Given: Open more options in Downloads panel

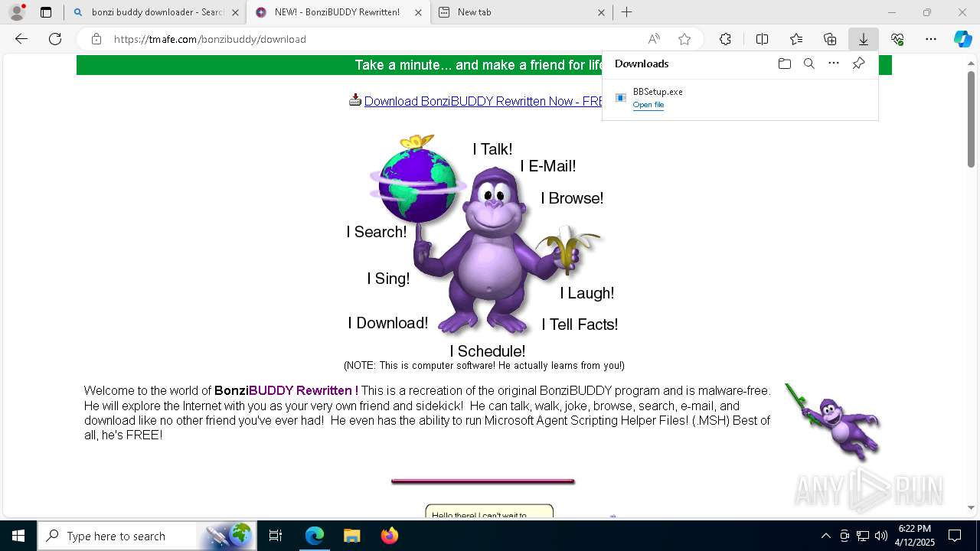Looking at the screenshot, I should (x=834, y=64).
